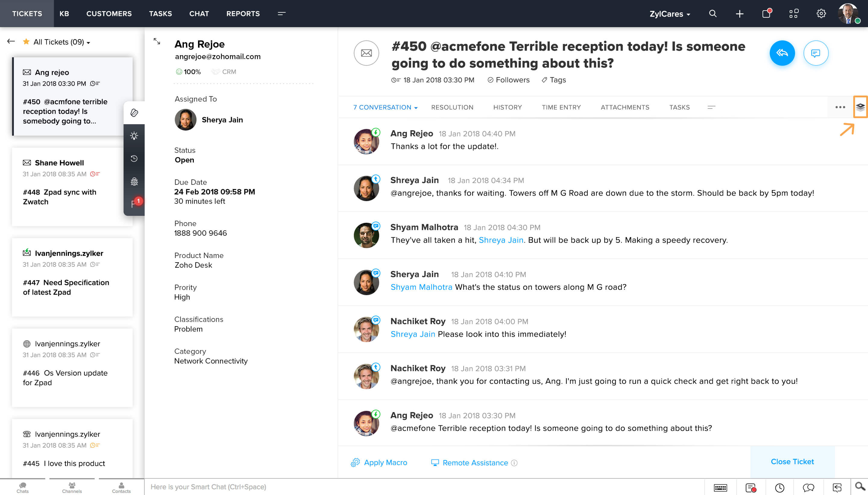Screen dimensions: 868x495
Task: Toggle the star next to All Tickets
Action: click(x=26, y=42)
